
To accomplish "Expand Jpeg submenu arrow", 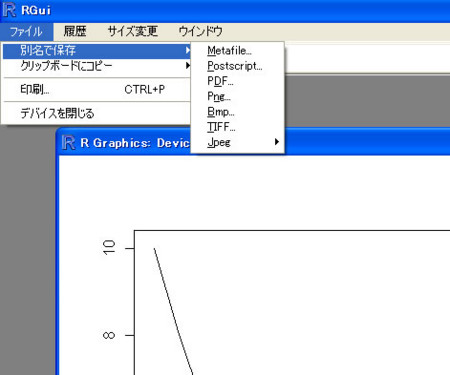I will [x=277, y=142].
